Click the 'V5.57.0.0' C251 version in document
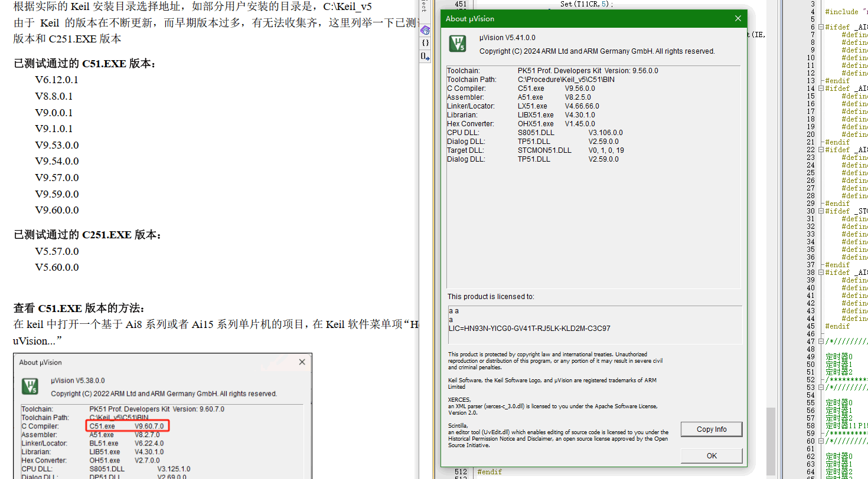 (57, 251)
